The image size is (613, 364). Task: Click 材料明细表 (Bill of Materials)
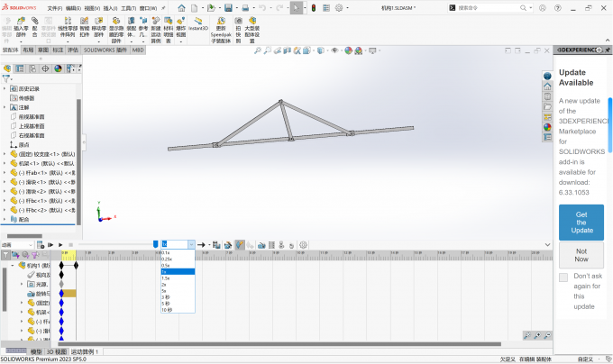click(168, 30)
